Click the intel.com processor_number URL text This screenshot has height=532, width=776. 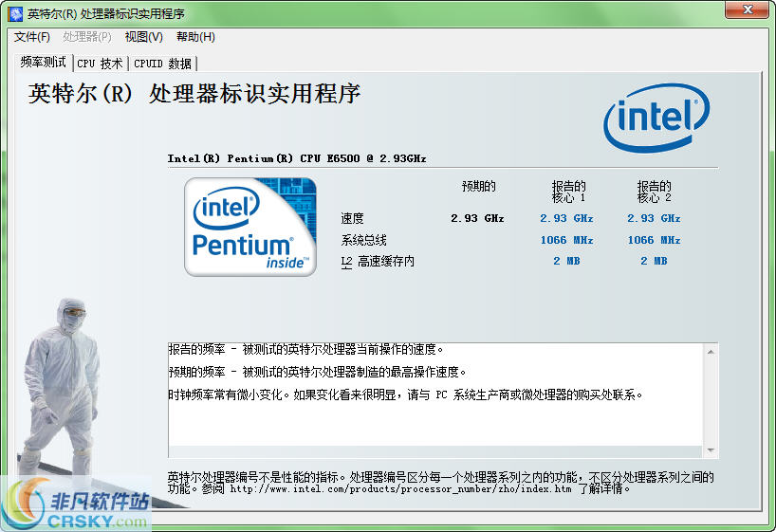(x=400, y=489)
